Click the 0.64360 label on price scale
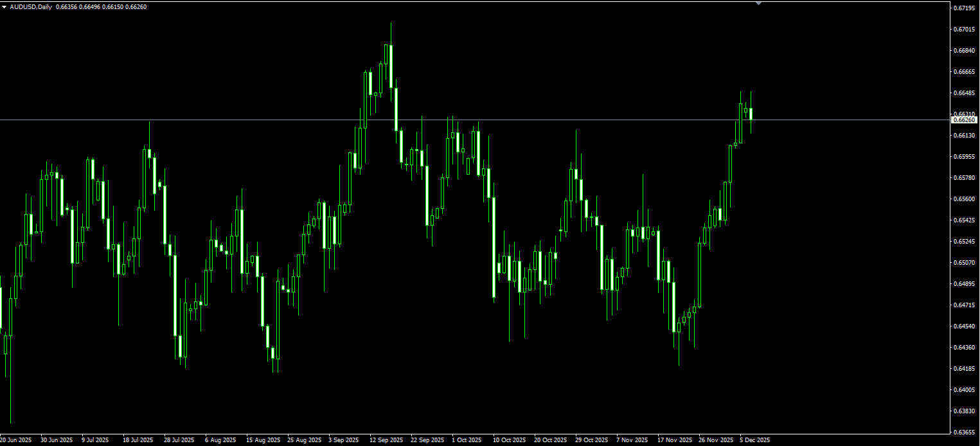The width and height of the screenshot is (980, 446). (964, 348)
